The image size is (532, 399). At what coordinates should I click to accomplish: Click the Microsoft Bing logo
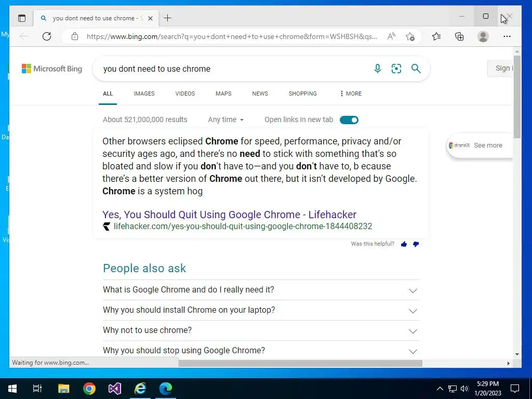[x=52, y=69]
